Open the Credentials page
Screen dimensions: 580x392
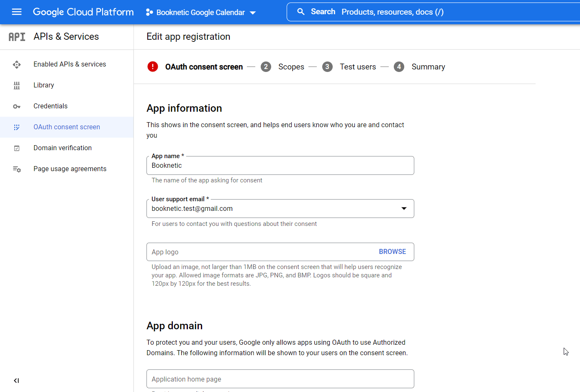(x=50, y=106)
